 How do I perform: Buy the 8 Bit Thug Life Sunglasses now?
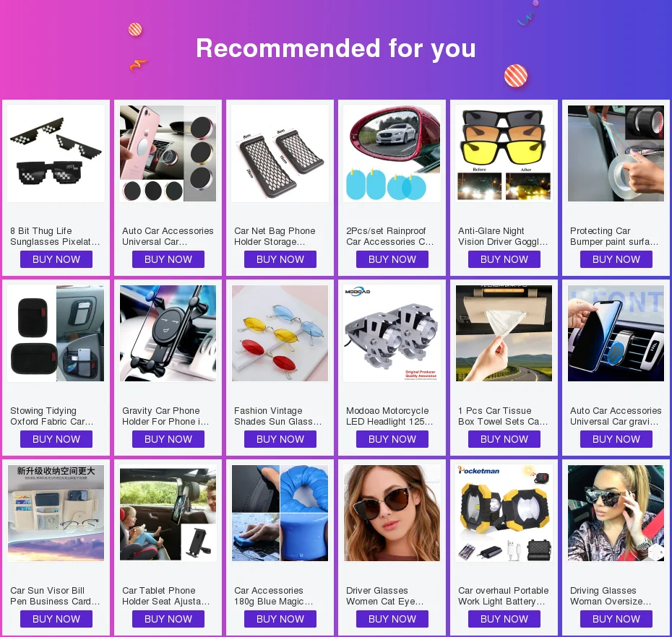point(56,259)
